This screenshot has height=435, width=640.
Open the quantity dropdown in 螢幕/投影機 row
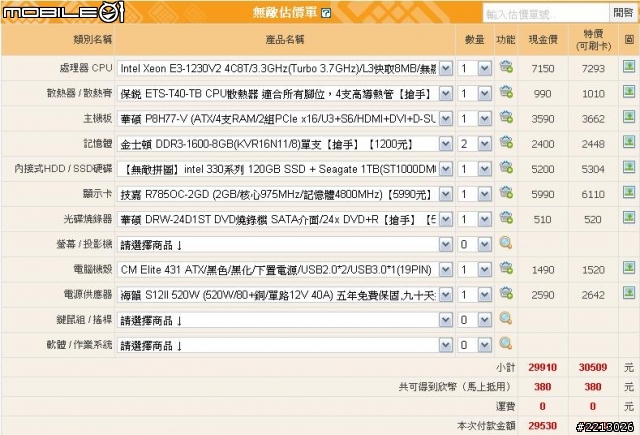coord(474,245)
